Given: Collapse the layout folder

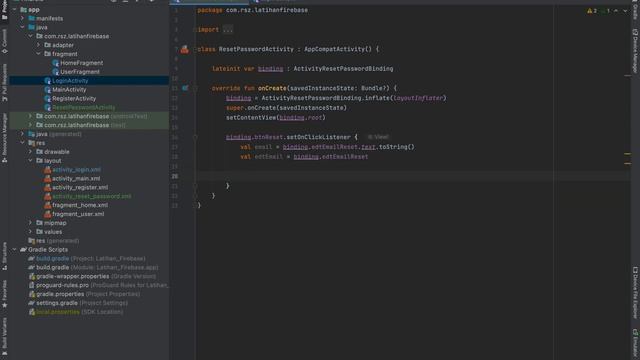Looking at the screenshot, I should point(31,161).
